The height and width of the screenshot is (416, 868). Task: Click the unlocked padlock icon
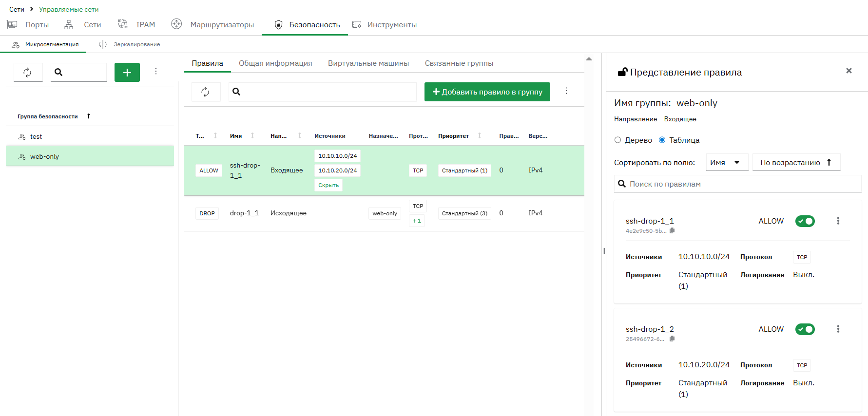(x=622, y=72)
